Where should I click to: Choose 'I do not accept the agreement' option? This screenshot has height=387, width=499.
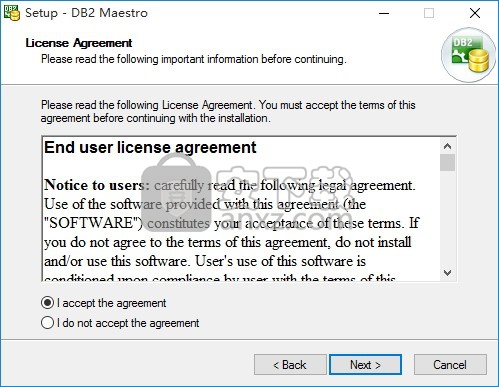(x=47, y=323)
